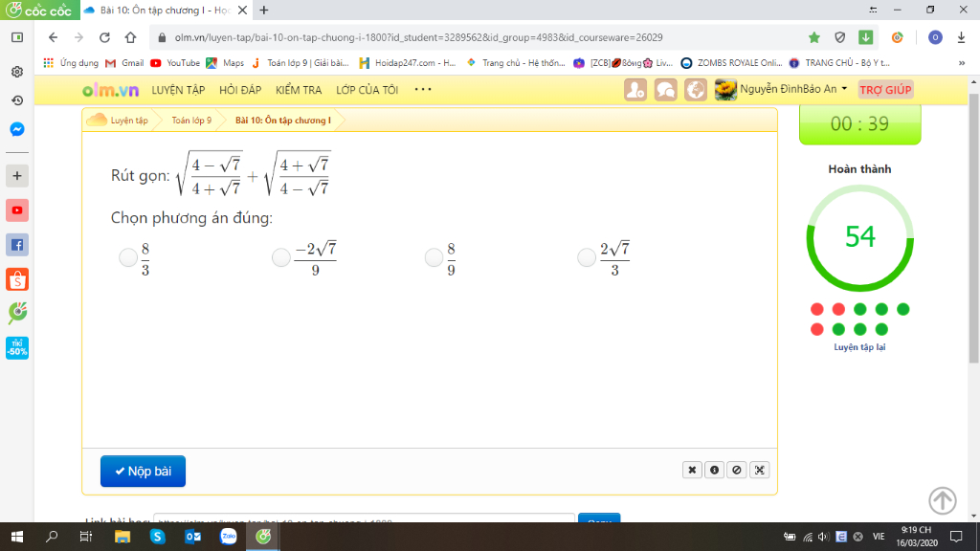This screenshot has width=980, height=551.
Task: Toggle the bookmark star
Action: point(813,37)
